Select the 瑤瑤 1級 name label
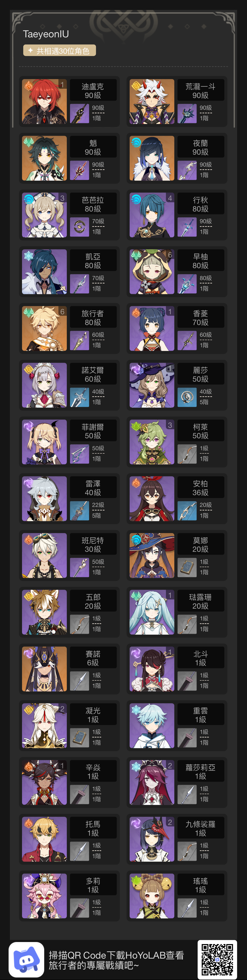Viewport: 247px width, 980px height. point(201,885)
